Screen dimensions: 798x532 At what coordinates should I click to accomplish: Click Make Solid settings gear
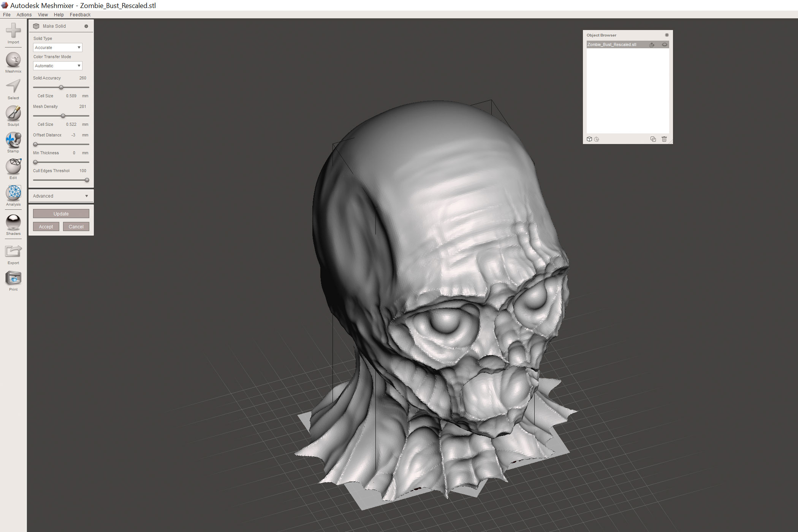[x=86, y=26]
